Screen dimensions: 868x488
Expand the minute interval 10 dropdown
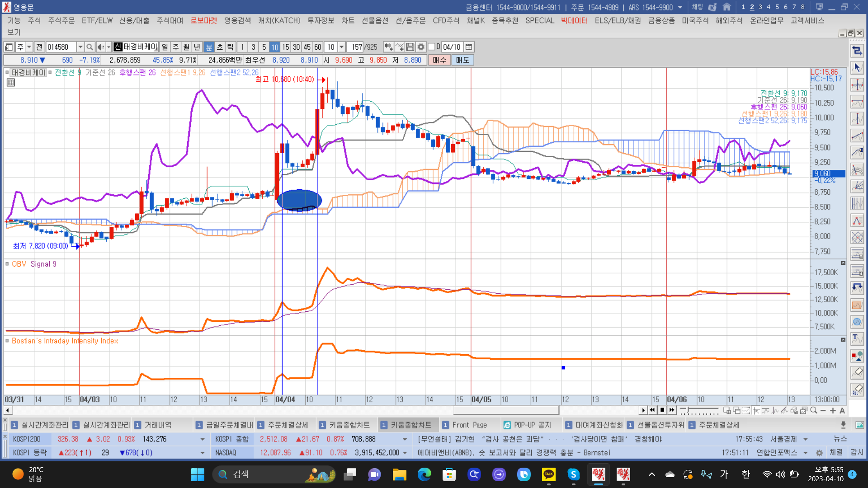(x=342, y=47)
